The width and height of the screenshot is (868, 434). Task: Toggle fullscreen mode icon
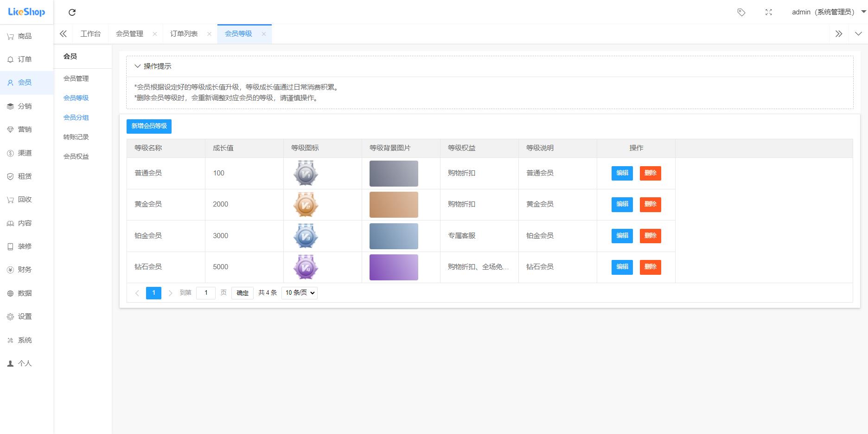tap(768, 13)
